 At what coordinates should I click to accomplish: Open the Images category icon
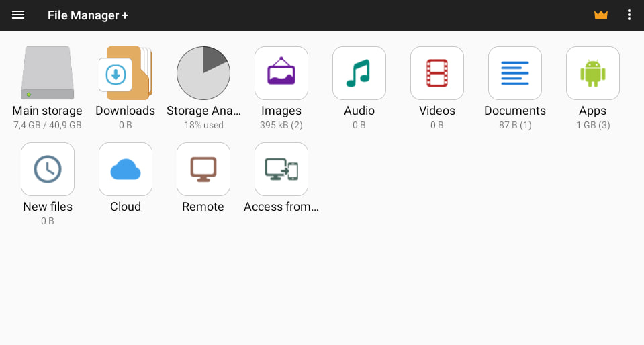pos(281,73)
